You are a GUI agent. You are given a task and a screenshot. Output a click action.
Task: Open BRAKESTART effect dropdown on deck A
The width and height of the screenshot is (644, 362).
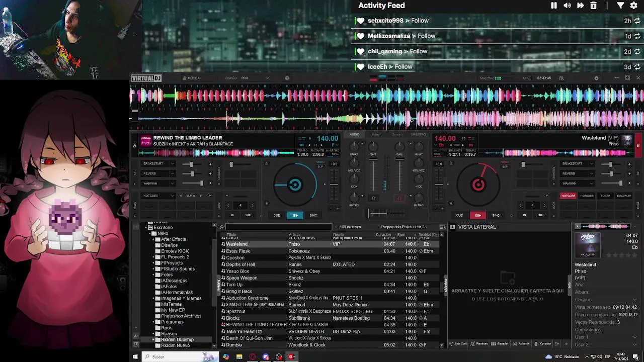click(172, 163)
